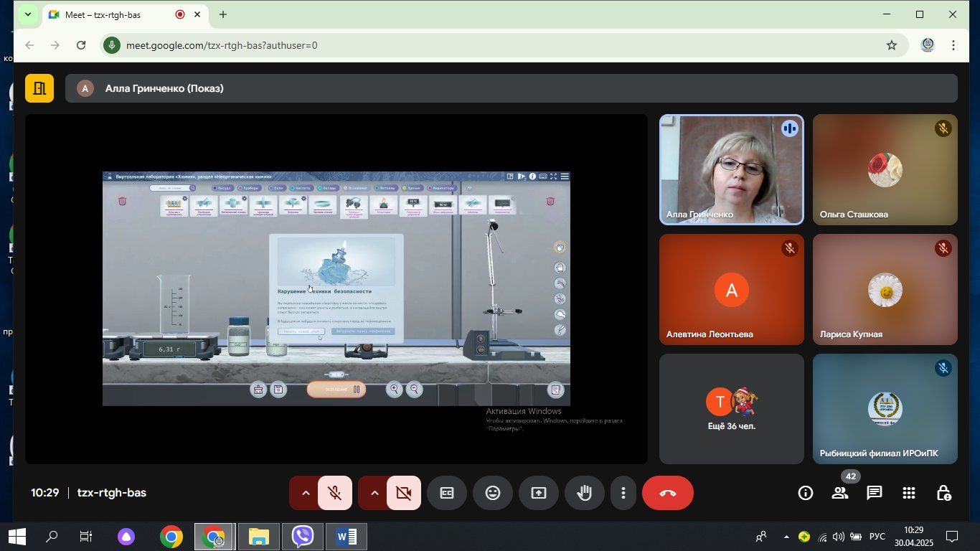Show the participants list of 42 people
This screenshot has height=551, width=980.
coord(840,493)
